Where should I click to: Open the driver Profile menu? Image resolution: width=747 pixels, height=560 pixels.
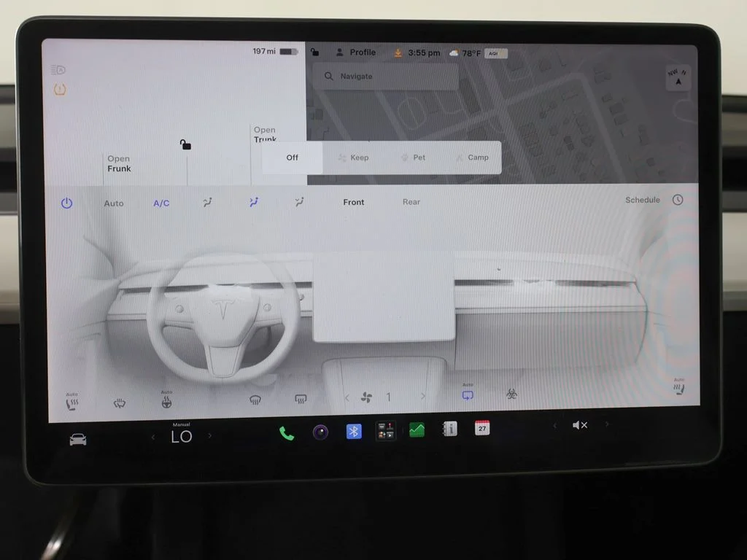[355, 52]
